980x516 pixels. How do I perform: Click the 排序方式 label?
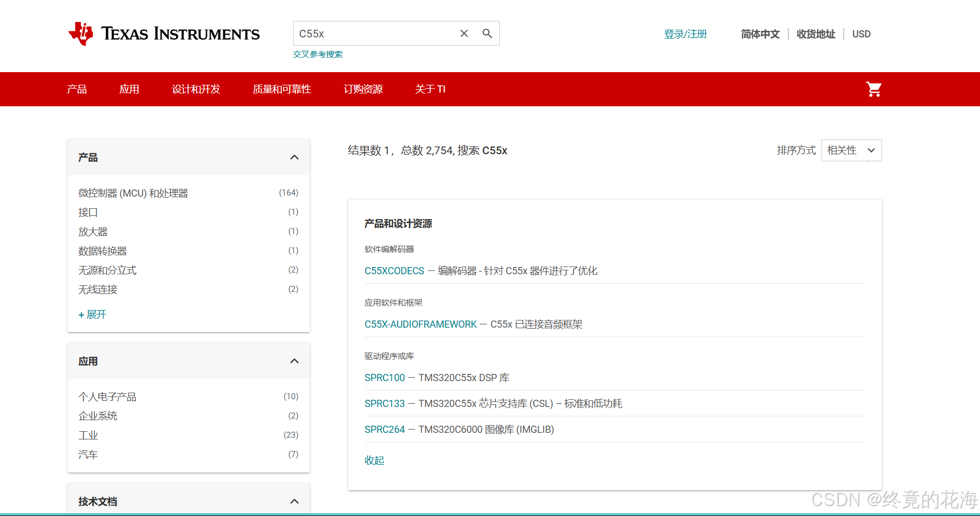[x=796, y=150]
